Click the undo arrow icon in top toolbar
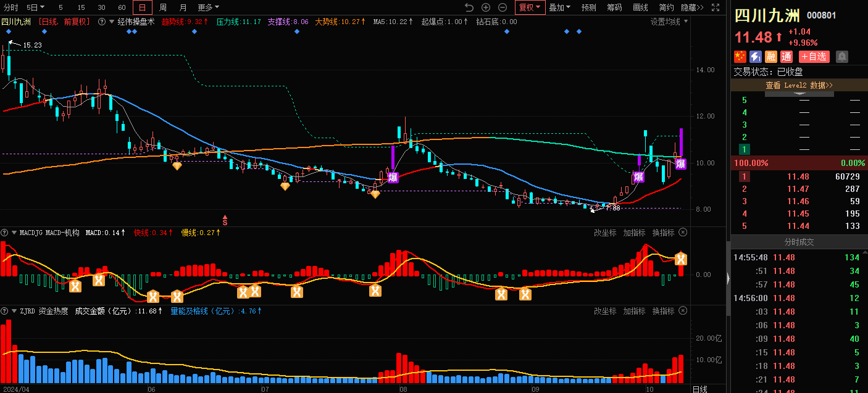 point(469,7)
